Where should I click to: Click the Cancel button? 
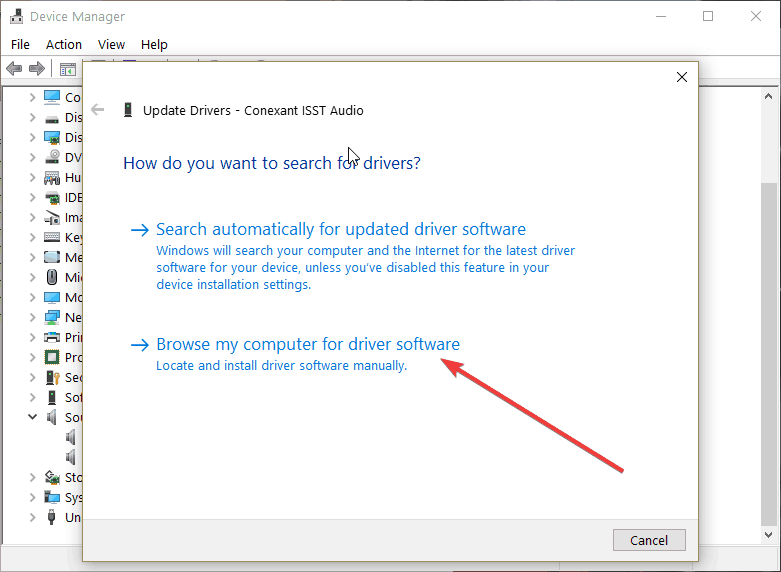649,540
